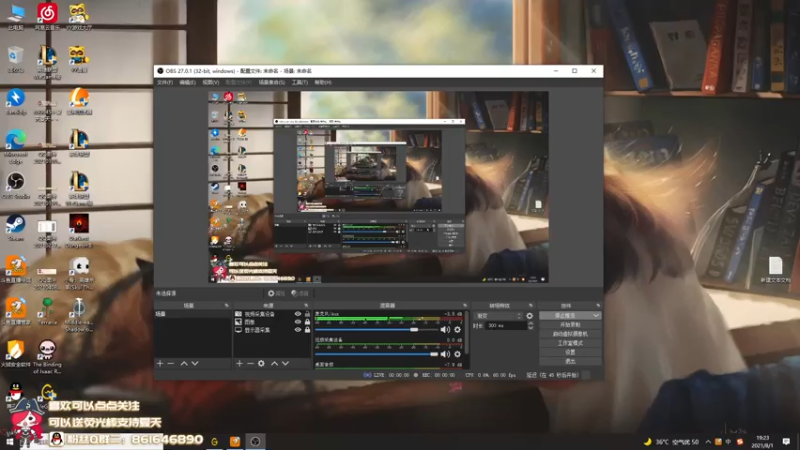This screenshot has height=450, width=800.
Task: Mute the video capture device audio speaker
Action: 445,354
